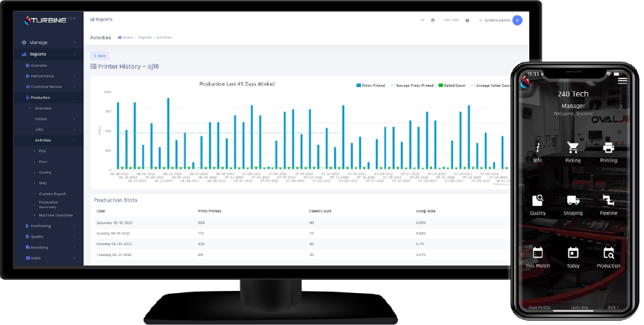Click the Home breadcrumb link

coord(126,37)
